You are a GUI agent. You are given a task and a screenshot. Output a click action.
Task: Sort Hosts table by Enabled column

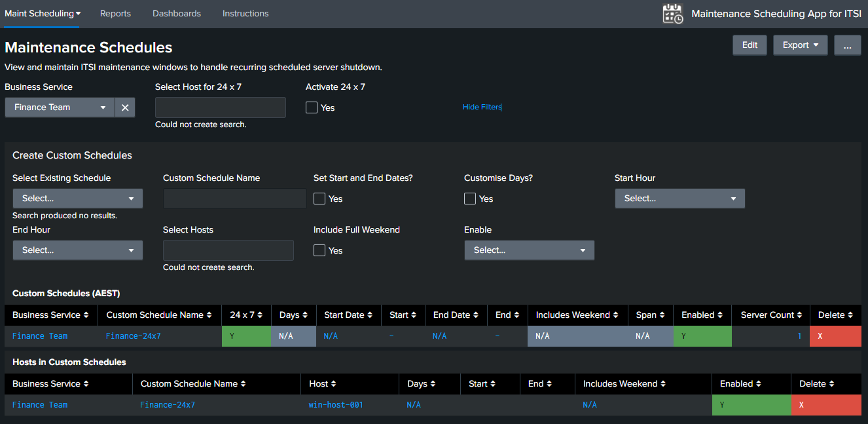point(740,383)
